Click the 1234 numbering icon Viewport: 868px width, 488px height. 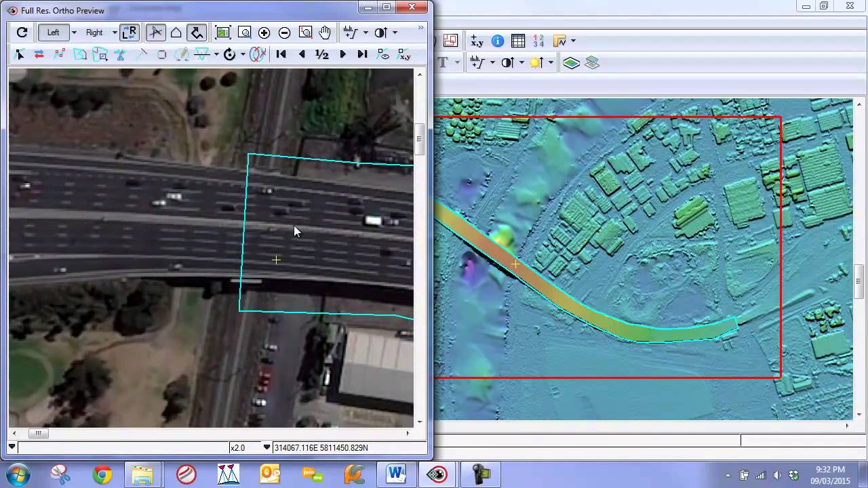[538, 41]
